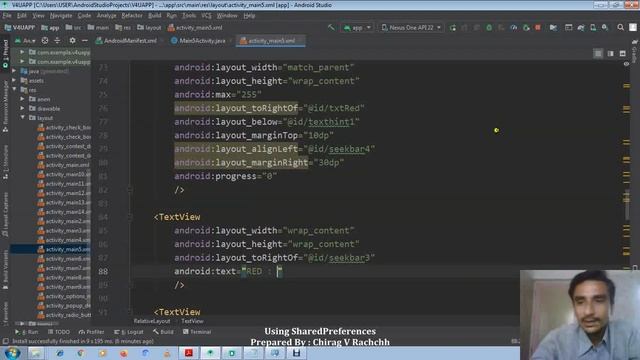640x360 pixels.
Task: Open the Profiler tool window
Action: click(x=91, y=332)
